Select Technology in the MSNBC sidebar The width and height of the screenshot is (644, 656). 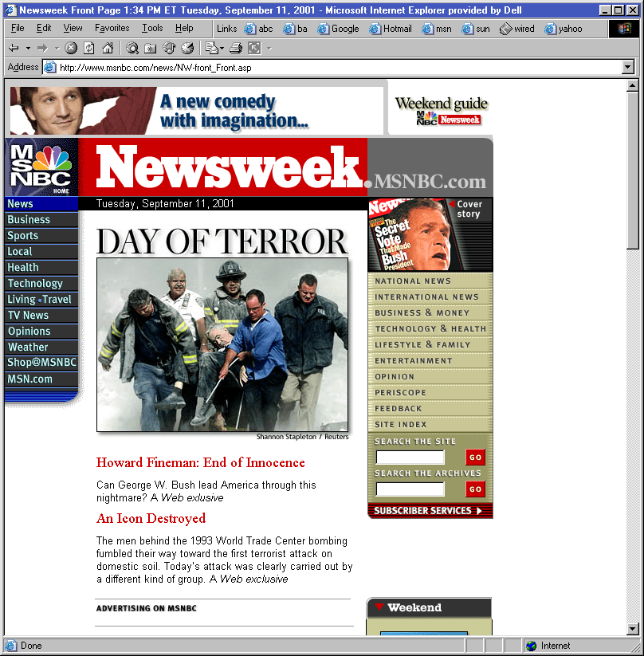41,283
